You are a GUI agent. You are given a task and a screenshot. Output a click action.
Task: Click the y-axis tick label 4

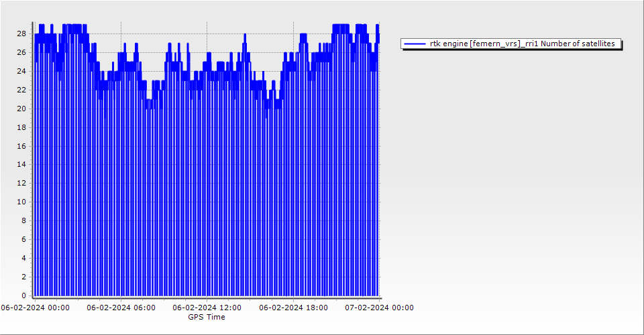point(23,258)
